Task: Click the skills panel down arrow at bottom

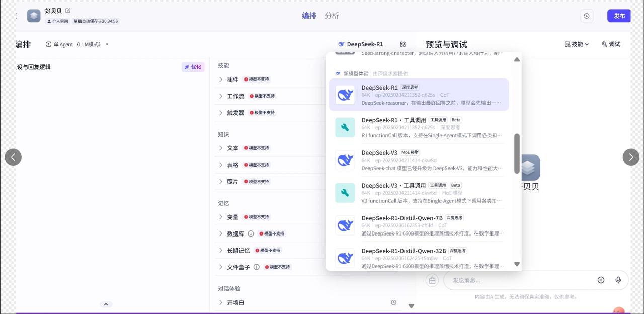Action: (411, 306)
